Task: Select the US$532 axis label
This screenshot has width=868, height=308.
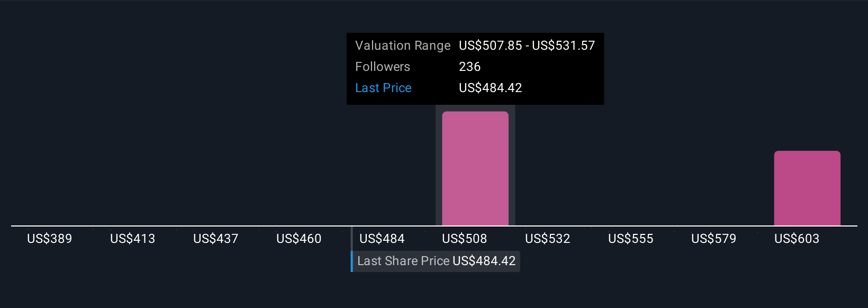Action: pyautogui.click(x=547, y=239)
